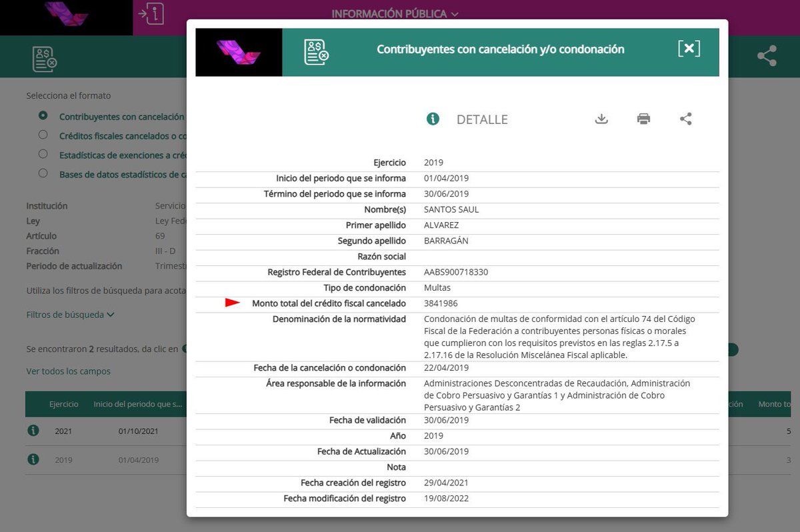The image size is (800, 532).
Task: Click the Ejercicio value 2019 in the dialog
Action: point(433,162)
